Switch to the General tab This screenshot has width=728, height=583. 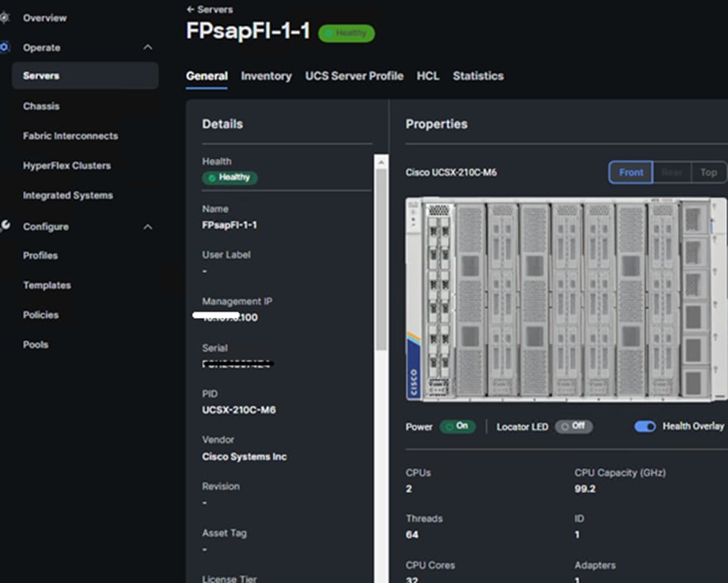[x=206, y=76]
